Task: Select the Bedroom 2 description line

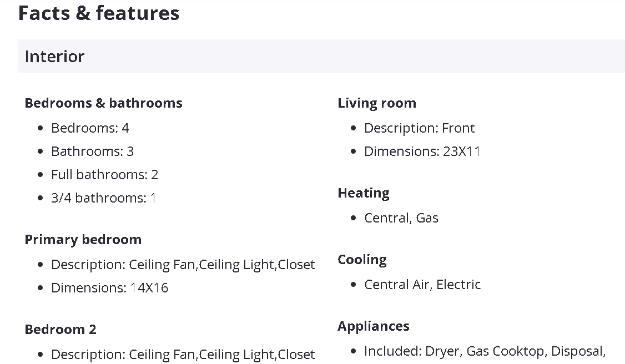Action: click(183, 355)
